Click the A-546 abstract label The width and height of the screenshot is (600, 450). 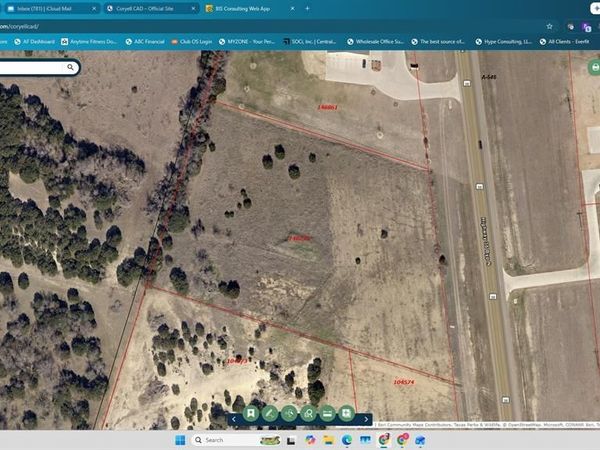[489, 77]
